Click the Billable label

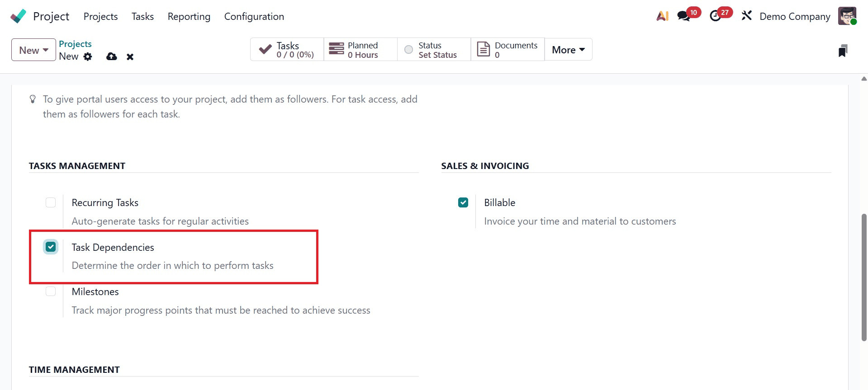point(499,203)
